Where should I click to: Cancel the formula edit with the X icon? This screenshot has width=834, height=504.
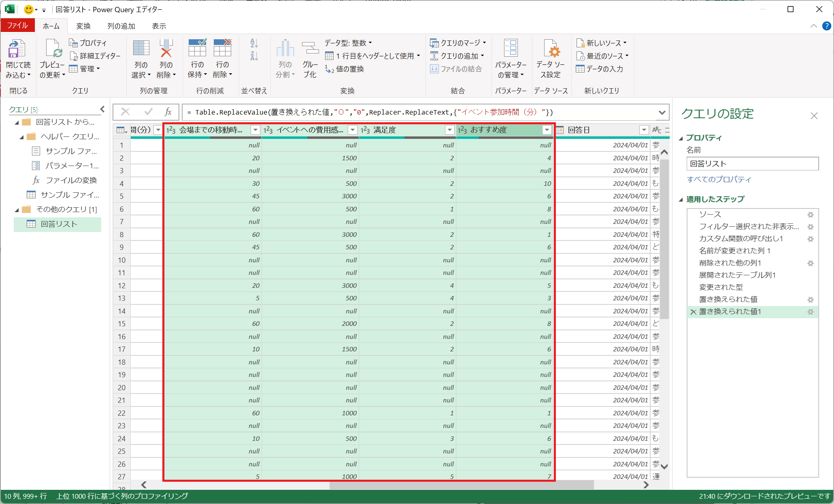(126, 112)
